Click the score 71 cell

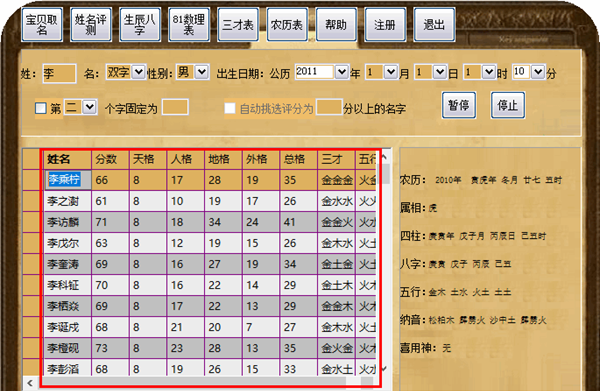coord(111,222)
